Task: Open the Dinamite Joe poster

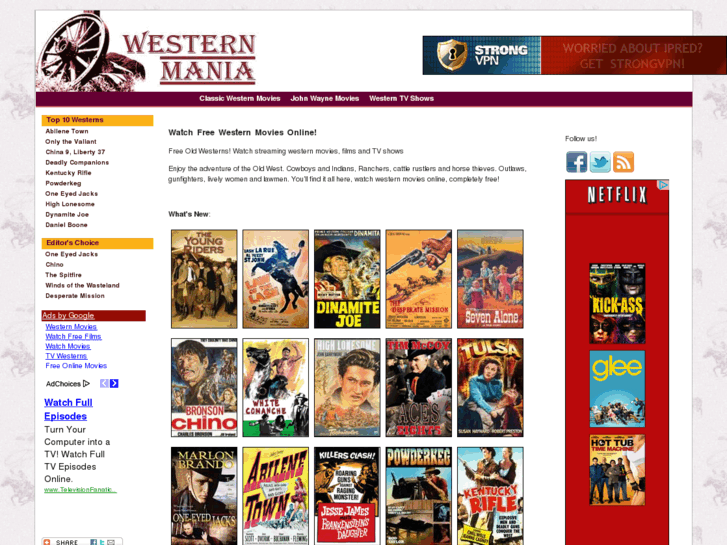Action: point(347,279)
